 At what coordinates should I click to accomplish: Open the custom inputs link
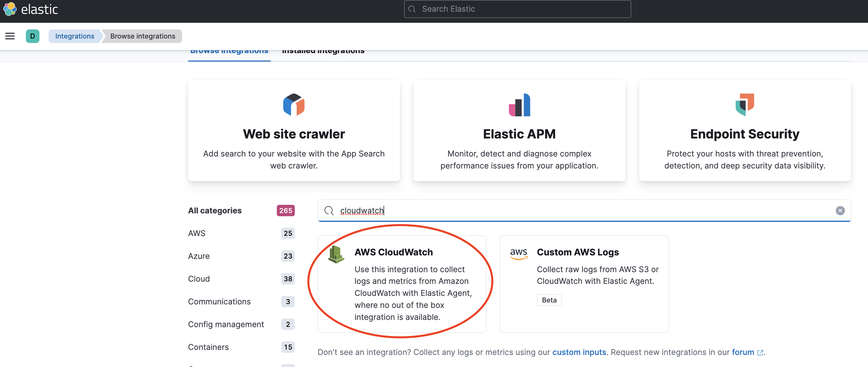(x=579, y=352)
